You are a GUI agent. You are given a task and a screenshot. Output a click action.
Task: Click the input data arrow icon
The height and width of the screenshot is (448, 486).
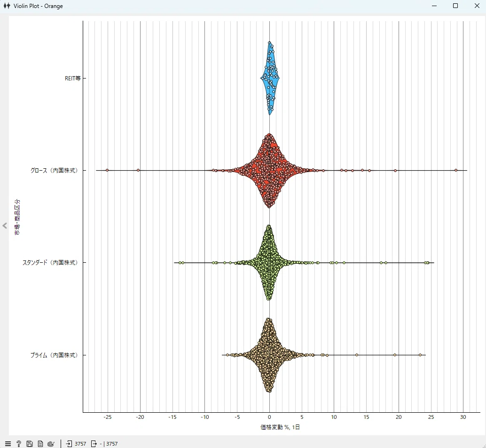[69, 444]
